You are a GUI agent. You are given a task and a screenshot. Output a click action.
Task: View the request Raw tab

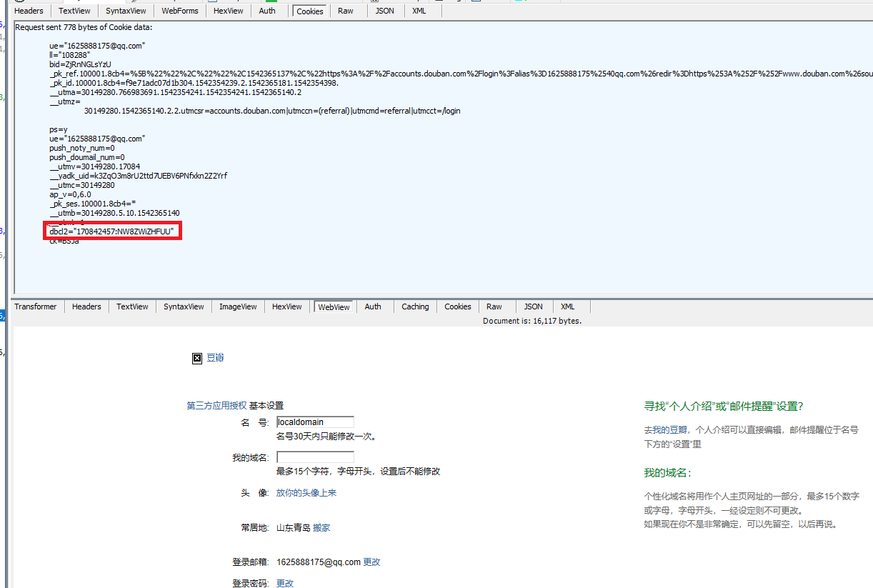point(346,11)
